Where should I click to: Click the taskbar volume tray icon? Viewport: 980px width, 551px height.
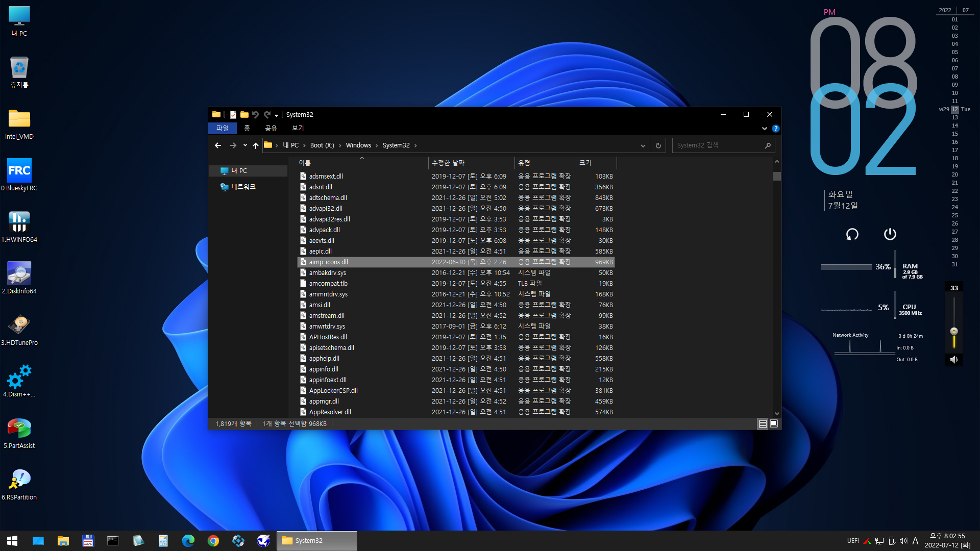point(903,541)
